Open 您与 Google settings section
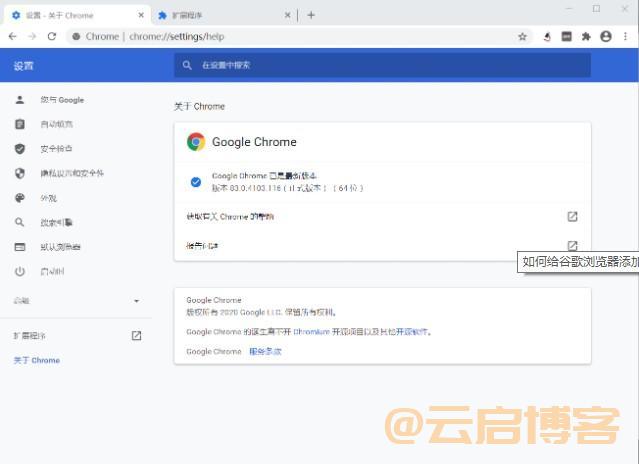The image size is (639, 464). click(62, 100)
